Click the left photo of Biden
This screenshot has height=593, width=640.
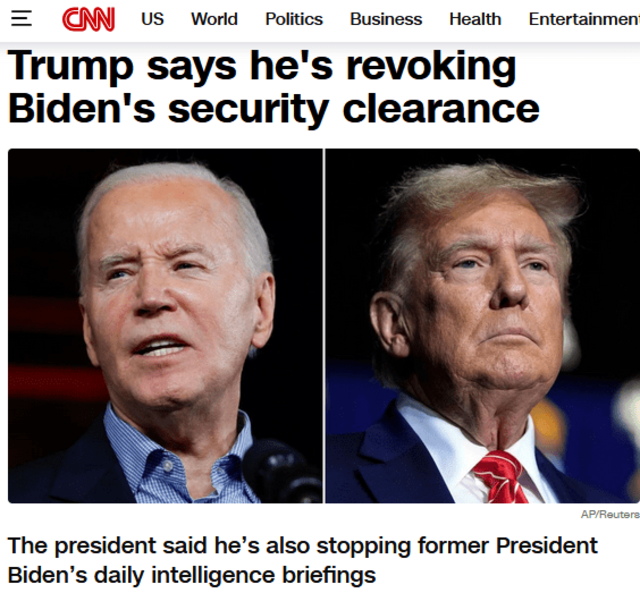pos(165,326)
